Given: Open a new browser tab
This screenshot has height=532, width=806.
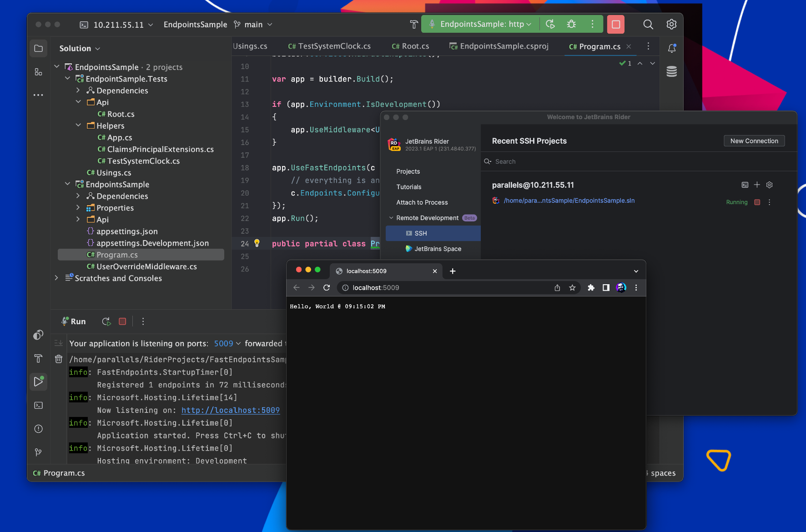Looking at the screenshot, I should point(453,271).
